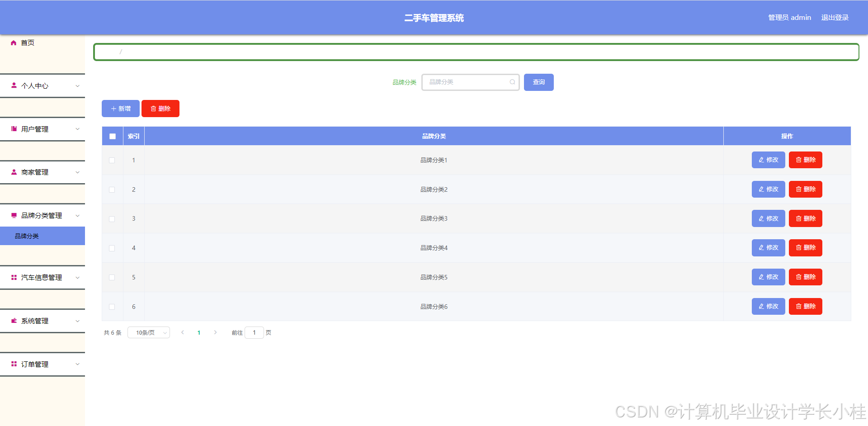Click the 用户管理 briefcase icon
The height and width of the screenshot is (426, 868).
point(13,129)
